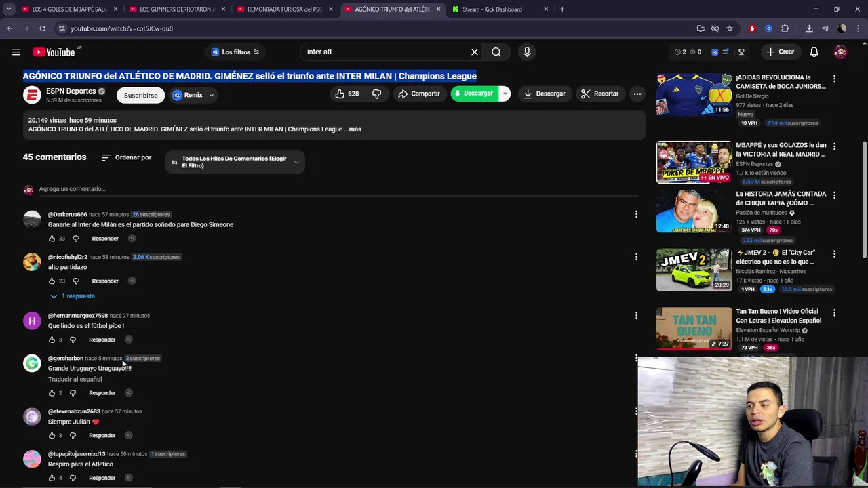Share the video via Compartir
Image resolution: width=868 pixels, height=488 pixels.
pyautogui.click(x=419, y=94)
